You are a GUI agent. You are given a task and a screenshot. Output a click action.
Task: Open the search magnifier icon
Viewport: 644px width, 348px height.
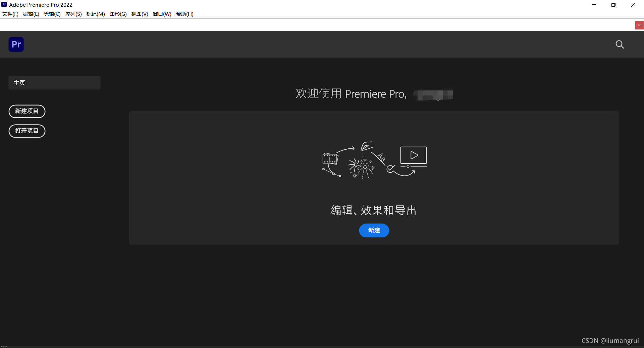coord(620,44)
